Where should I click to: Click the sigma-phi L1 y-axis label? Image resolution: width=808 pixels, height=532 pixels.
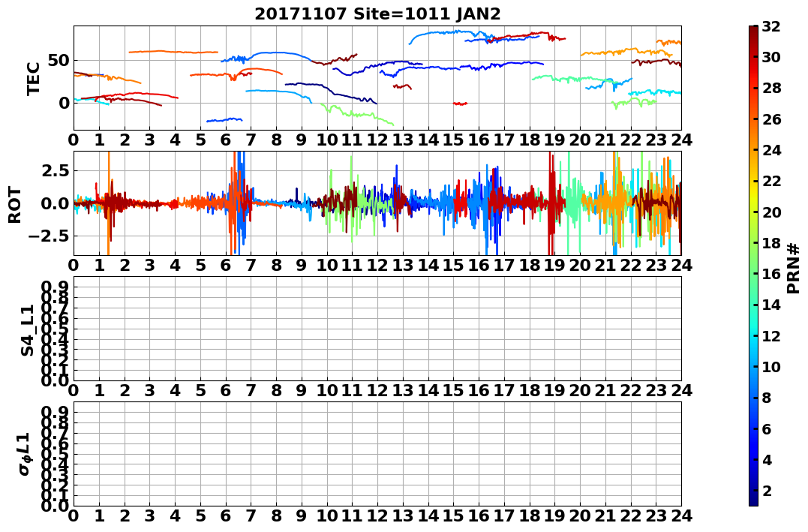[24, 454]
